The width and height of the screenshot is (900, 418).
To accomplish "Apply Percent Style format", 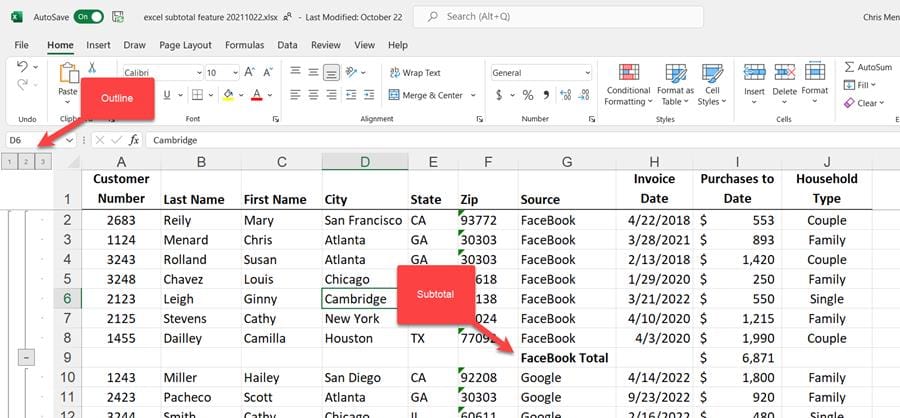I will coord(528,95).
